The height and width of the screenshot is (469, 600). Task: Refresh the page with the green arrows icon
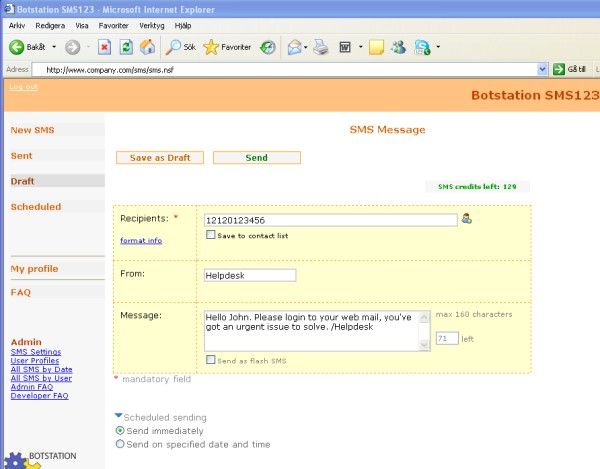click(x=126, y=47)
